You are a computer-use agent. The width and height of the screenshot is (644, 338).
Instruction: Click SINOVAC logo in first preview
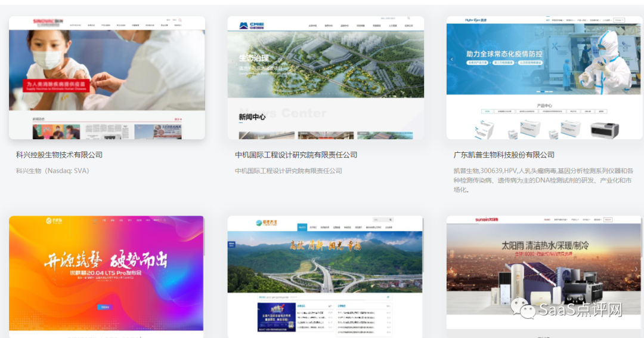coord(48,21)
